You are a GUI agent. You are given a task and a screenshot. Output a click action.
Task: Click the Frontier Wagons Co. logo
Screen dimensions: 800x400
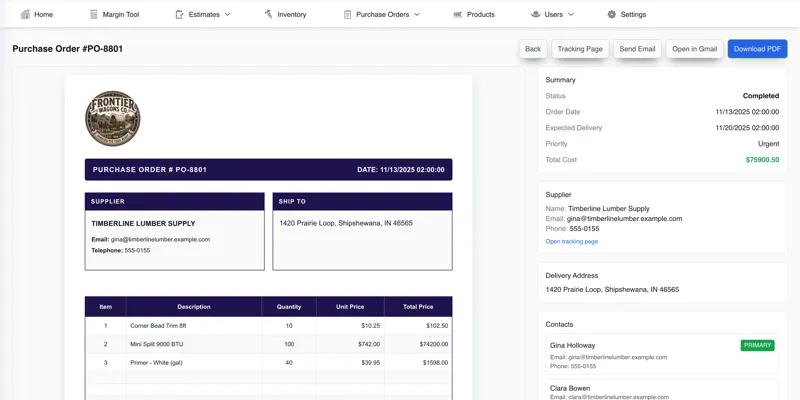pyautogui.click(x=113, y=118)
